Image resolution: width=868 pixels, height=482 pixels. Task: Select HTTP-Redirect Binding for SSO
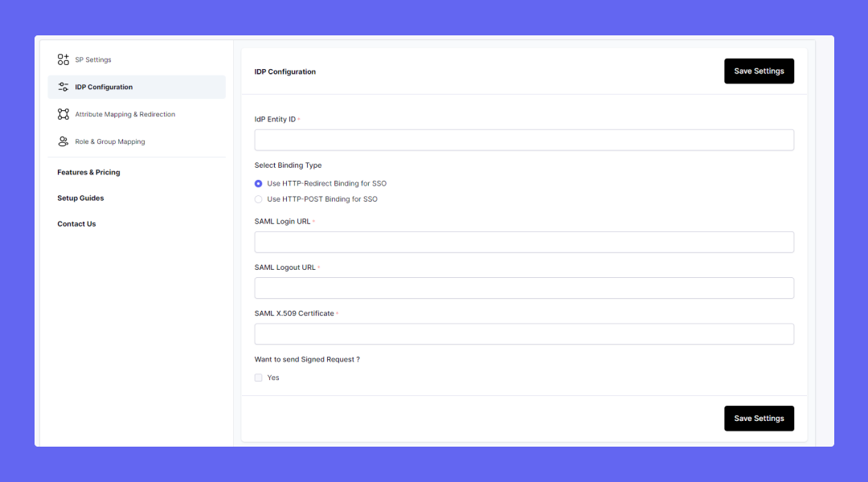coord(259,184)
